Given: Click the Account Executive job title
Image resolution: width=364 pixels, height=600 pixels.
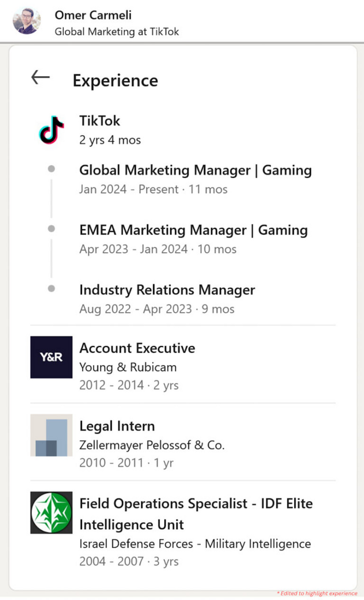Looking at the screenshot, I should [137, 348].
